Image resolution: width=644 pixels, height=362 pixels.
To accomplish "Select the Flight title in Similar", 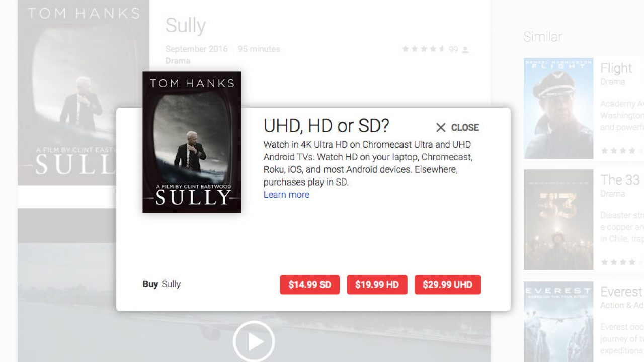I will pos(616,68).
